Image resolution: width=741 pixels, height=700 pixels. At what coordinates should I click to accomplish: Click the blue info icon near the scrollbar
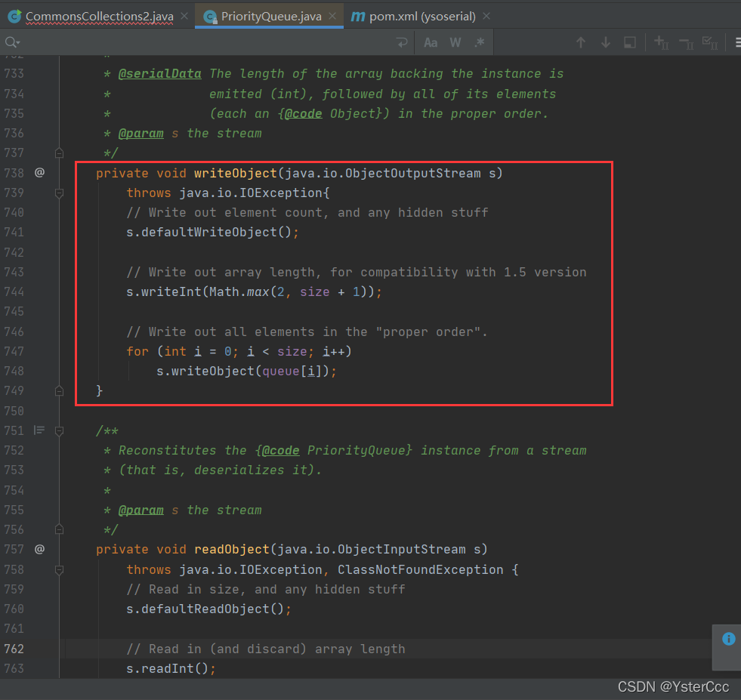pyautogui.click(x=728, y=639)
